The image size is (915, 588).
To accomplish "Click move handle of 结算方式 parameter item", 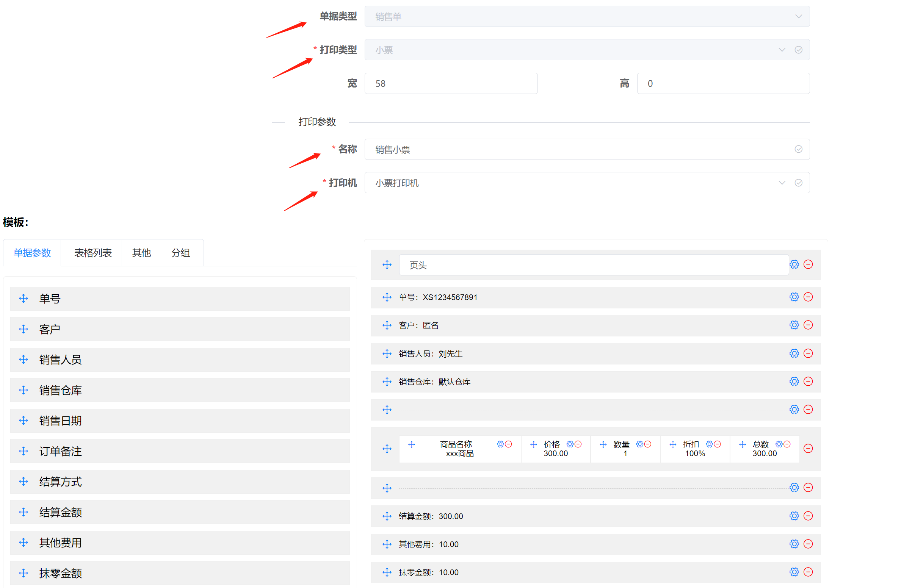I will 23,482.
